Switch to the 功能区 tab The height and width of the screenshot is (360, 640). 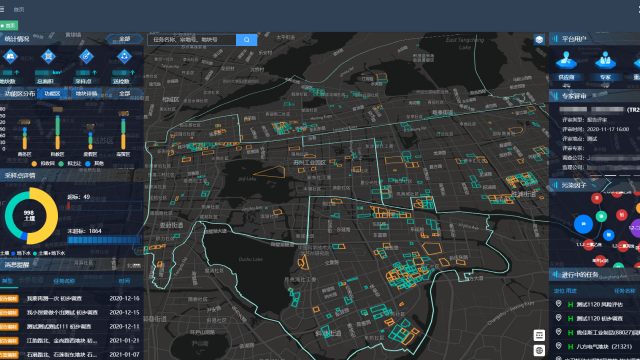tap(52, 93)
